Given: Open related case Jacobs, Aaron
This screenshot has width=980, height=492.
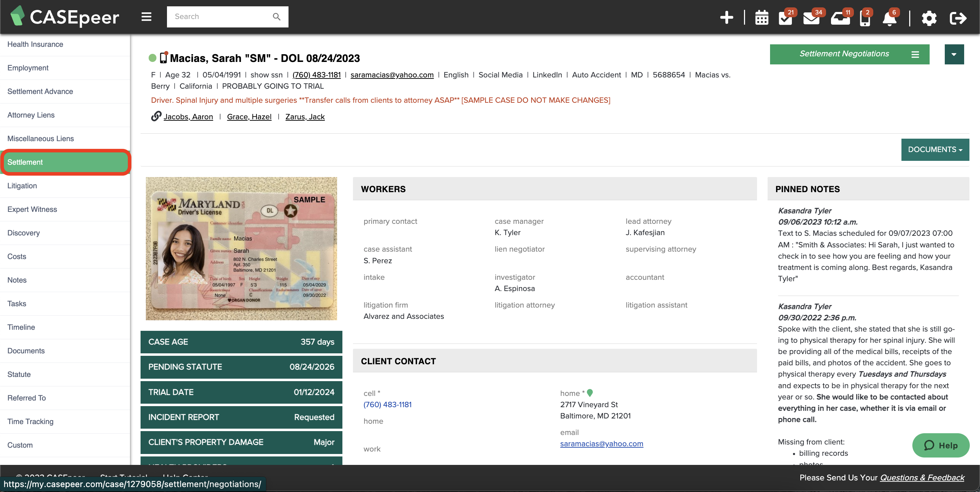Looking at the screenshot, I should [188, 117].
